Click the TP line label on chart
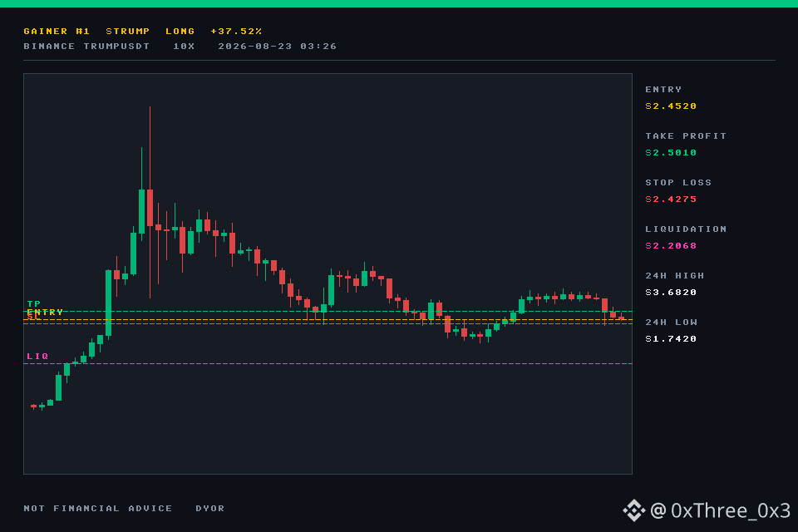The height and width of the screenshot is (532, 798). point(33,304)
